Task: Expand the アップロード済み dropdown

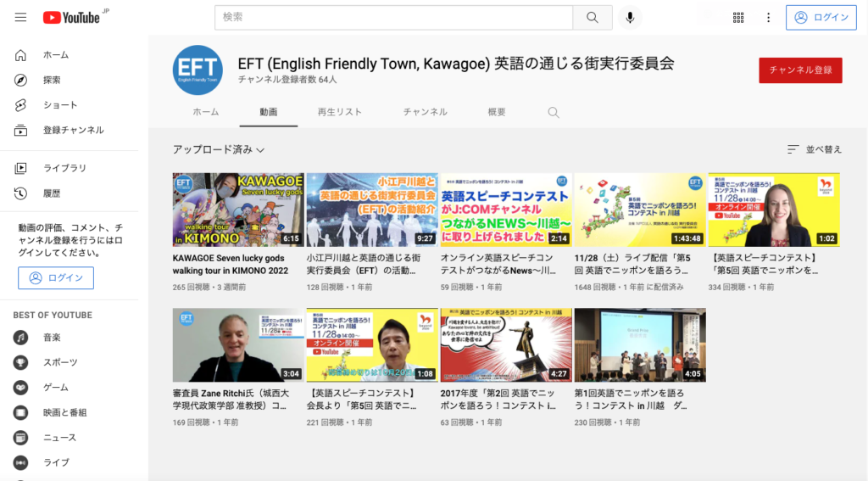Action: click(x=218, y=149)
